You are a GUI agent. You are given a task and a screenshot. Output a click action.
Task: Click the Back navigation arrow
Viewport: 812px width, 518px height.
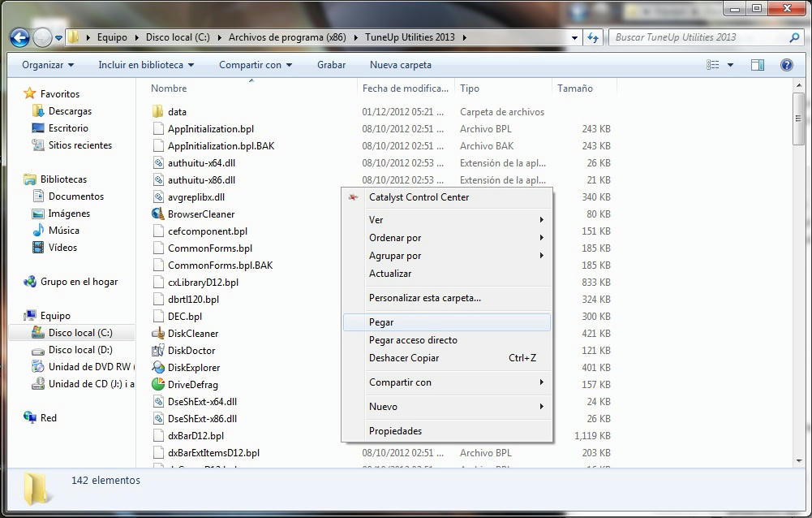pos(19,37)
